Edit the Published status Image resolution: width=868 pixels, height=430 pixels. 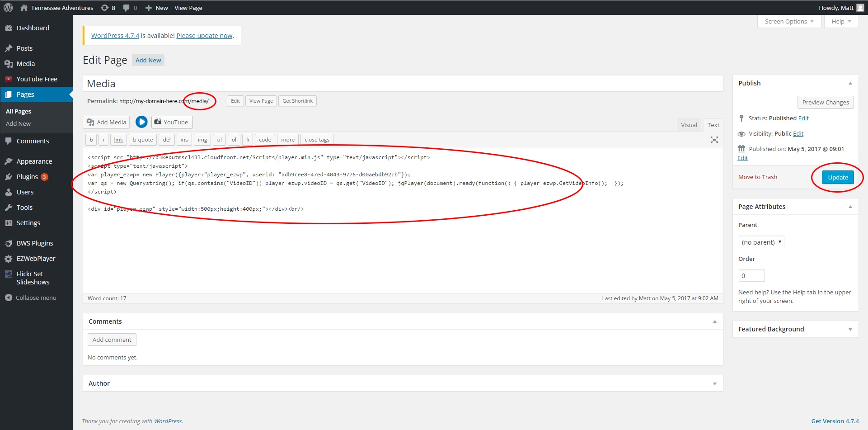pyautogui.click(x=803, y=118)
